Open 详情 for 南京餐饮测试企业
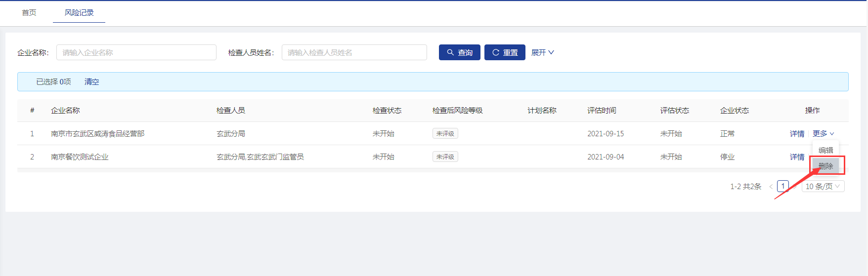The height and width of the screenshot is (276, 868). [x=797, y=157]
